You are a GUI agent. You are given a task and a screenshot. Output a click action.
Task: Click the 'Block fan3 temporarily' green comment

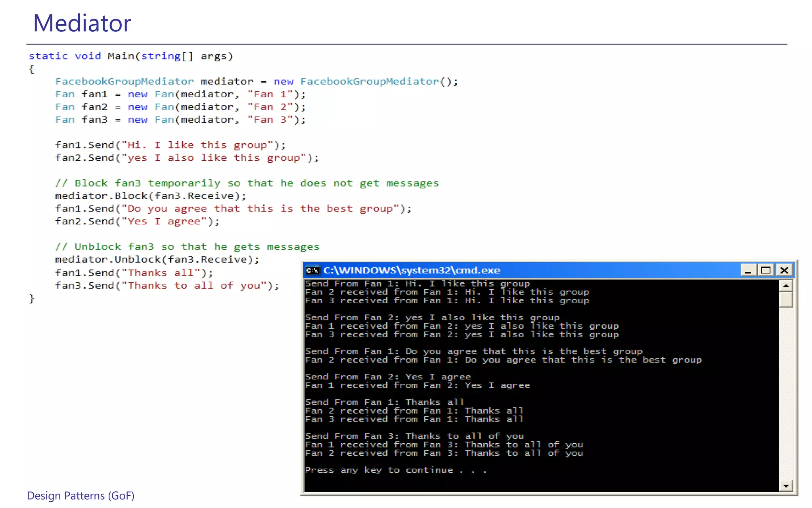[x=247, y=183]
